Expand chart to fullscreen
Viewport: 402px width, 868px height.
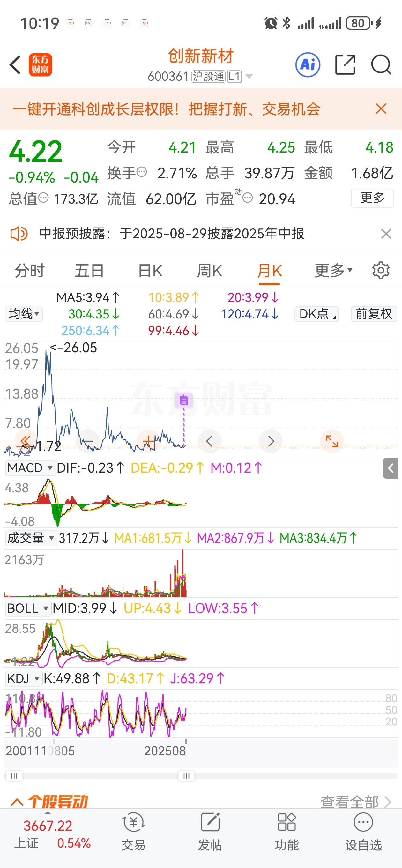click(x=331, y=441)
